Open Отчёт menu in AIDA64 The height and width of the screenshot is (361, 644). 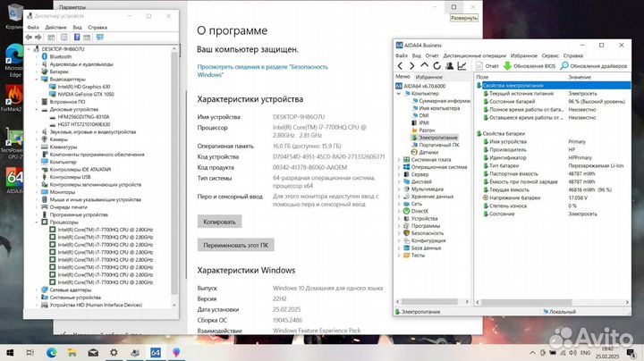click(432, 55)
